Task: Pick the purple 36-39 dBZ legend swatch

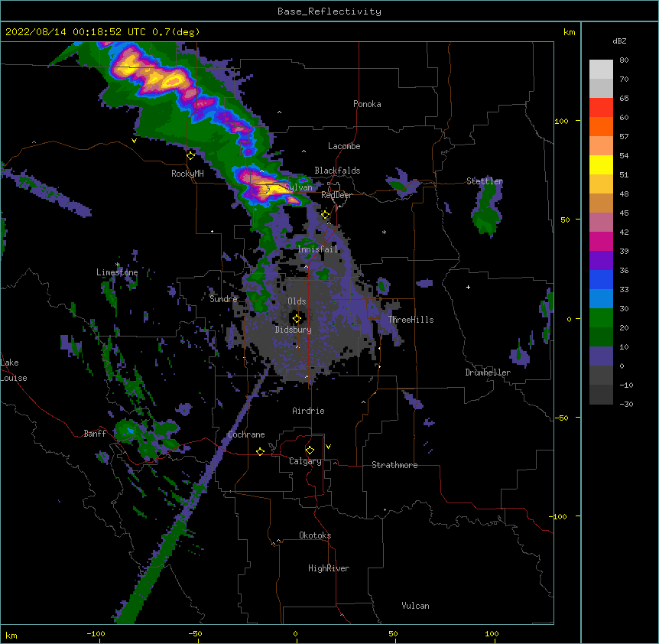Action: pyautogui.click(x=601, y=260)
